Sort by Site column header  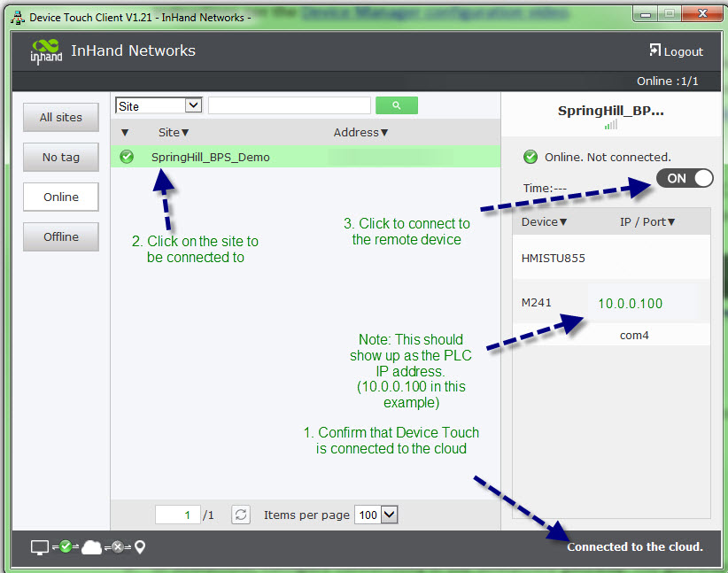pos(174,132)
